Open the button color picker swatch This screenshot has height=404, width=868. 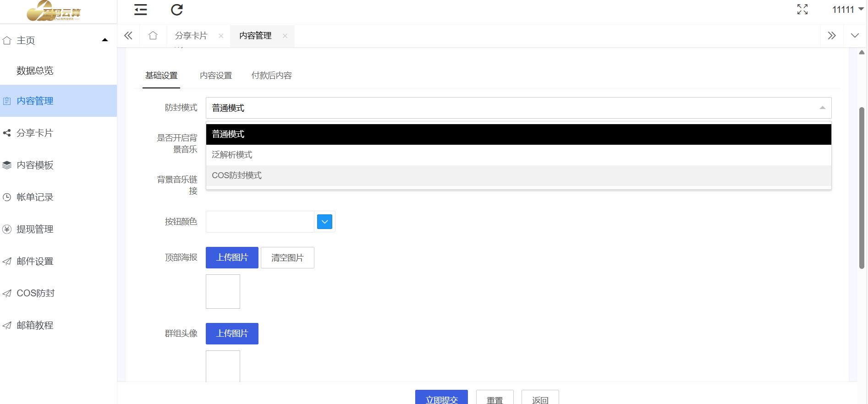(325, 222)
